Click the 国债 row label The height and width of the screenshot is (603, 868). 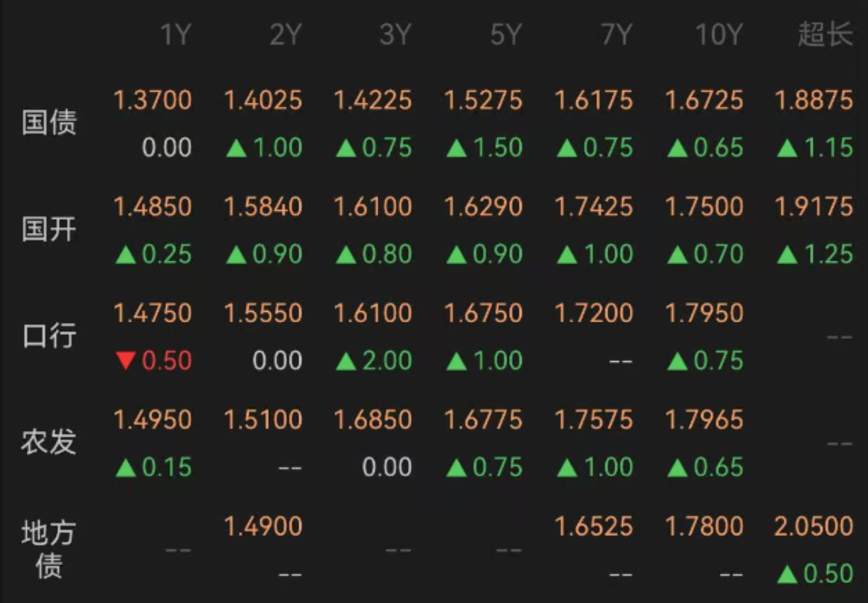[48, 122]
